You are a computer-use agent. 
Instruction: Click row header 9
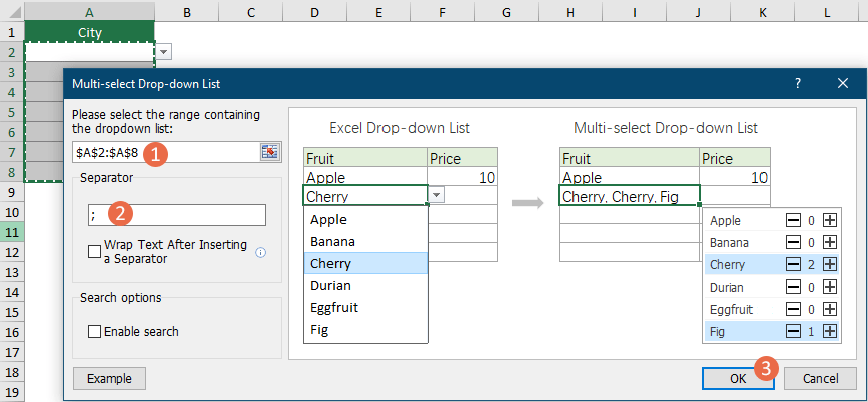(x=12, y=192)
